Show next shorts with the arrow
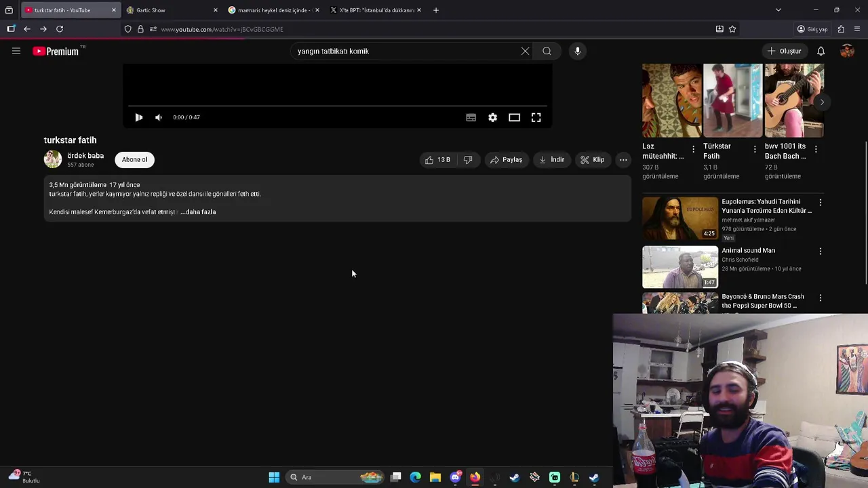Image resolution: width=868 pixels, height=488 pixels. pos(822,102)
